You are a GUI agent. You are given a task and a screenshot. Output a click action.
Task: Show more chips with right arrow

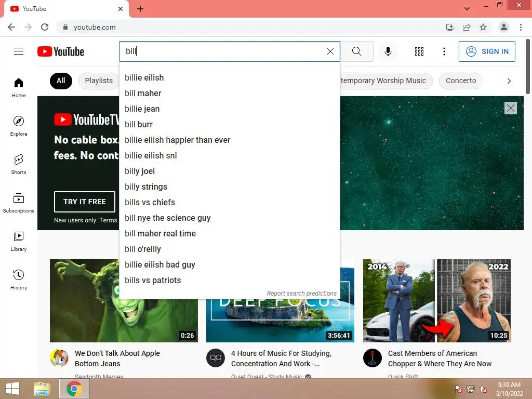click(509, 81)
